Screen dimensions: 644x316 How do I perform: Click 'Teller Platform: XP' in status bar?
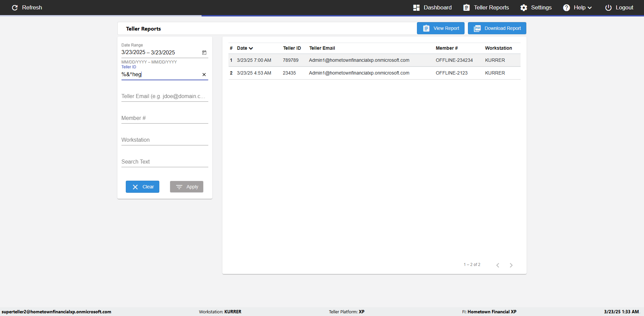(x=346, y=312)
